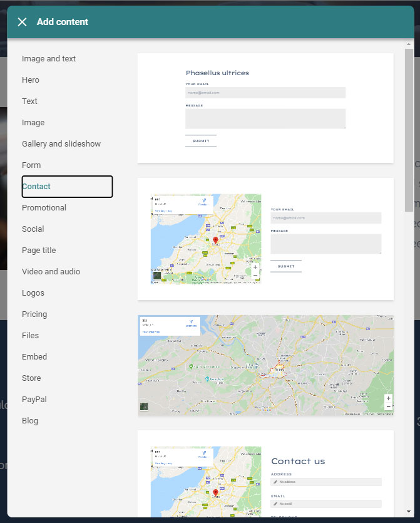
Task: Click the scroll up arrow
Action: click(x=409, y=44)
